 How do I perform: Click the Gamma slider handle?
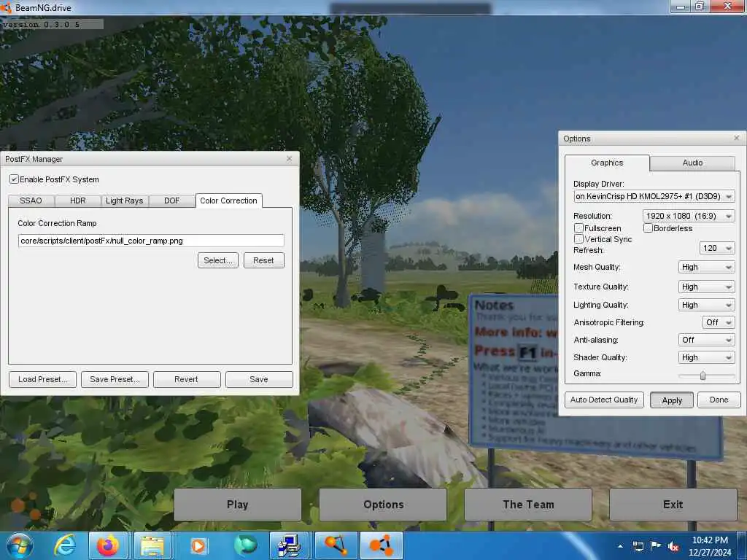click(x=703, y=376)
